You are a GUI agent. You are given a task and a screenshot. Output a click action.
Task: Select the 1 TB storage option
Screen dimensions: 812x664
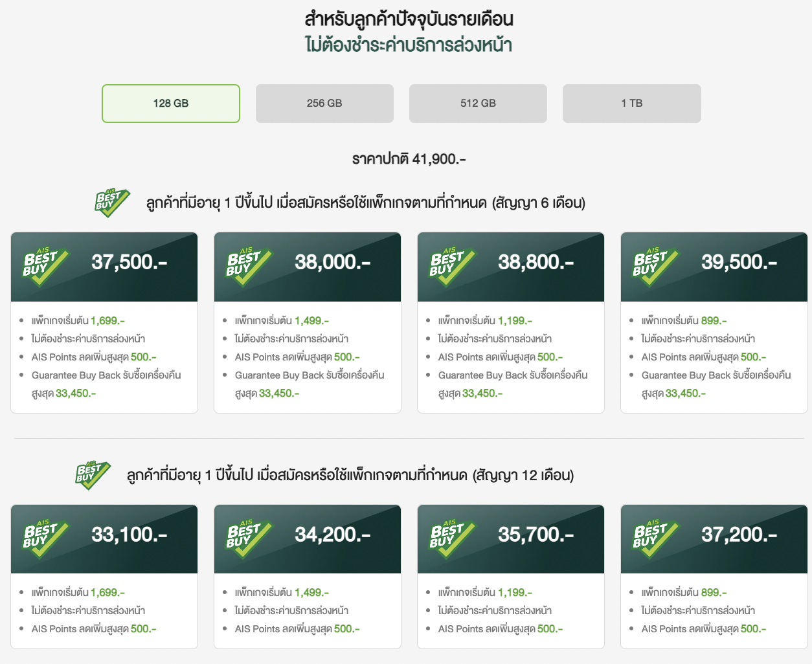(x=631, y=104)
